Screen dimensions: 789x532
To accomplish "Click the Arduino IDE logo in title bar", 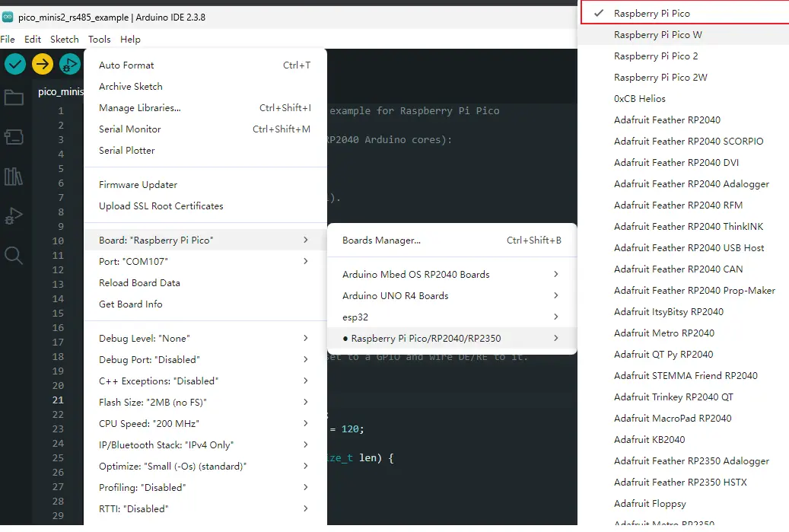I will point(8,17).
